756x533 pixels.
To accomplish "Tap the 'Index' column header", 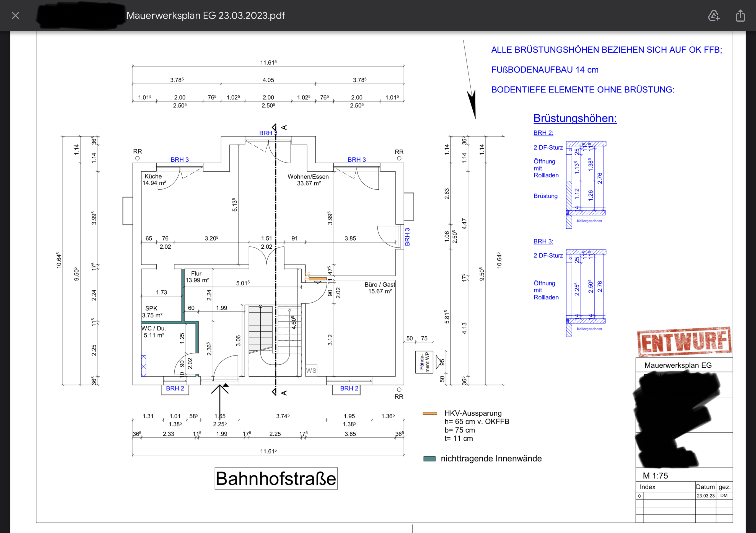I will coord(647,487).
